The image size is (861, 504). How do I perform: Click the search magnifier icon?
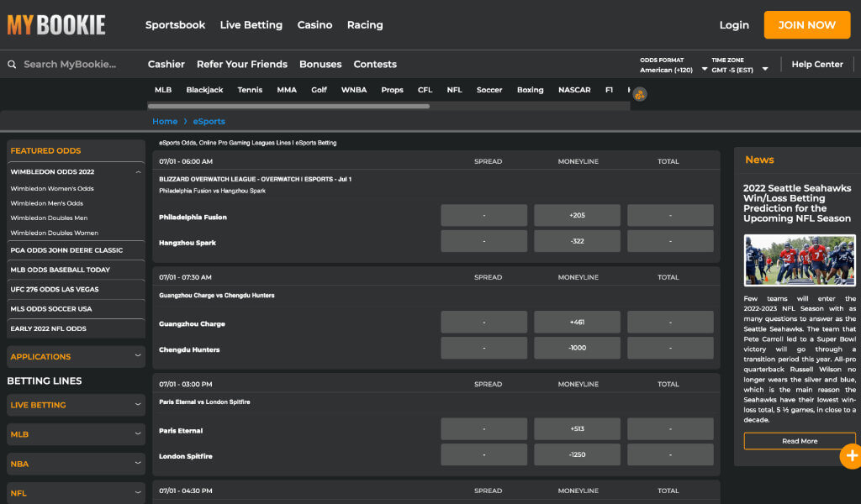coord(12,64)
